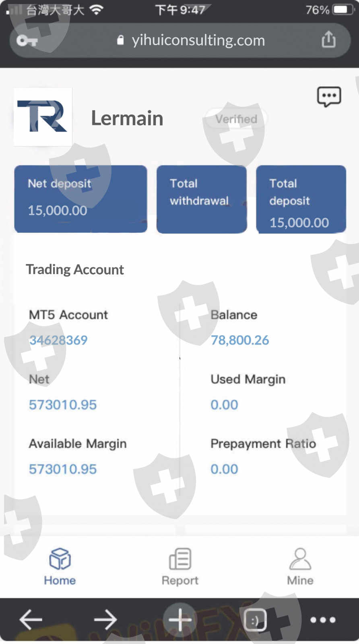Open the browser tabs switcher icon
The image size is (359, 644).
(255, 620)
